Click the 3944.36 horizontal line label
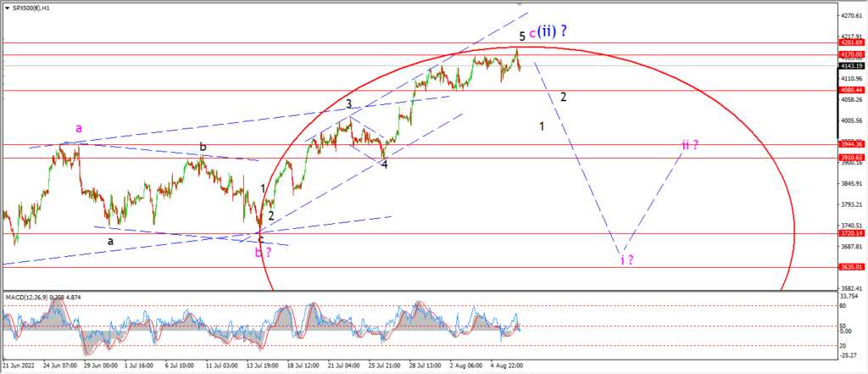868x374 pixels. (x=851, y=144)
